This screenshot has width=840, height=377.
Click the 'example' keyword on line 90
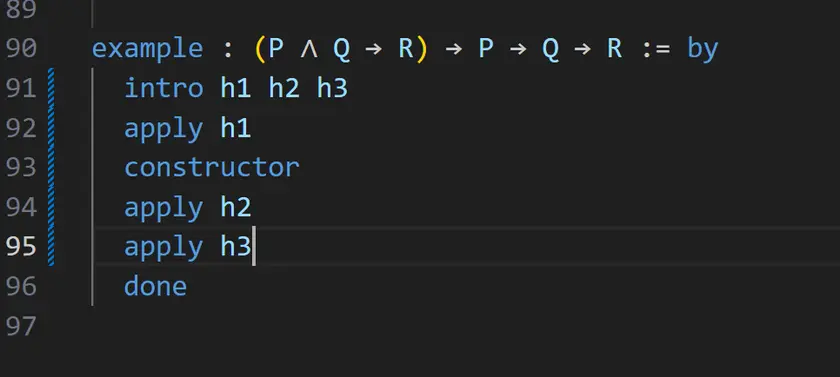coord(147,50)
